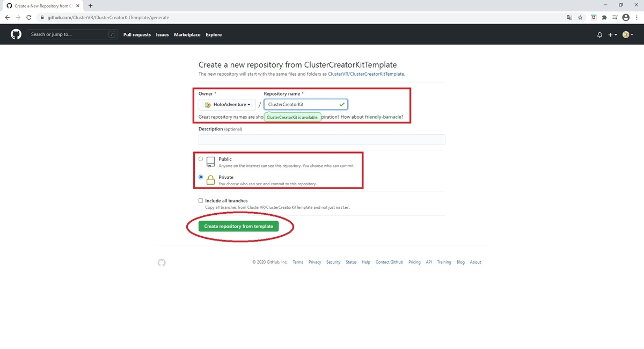The height and width of the screenshot is (349, 644).
Task: Focus the Repository name field
Action: (x=306, y=104)
